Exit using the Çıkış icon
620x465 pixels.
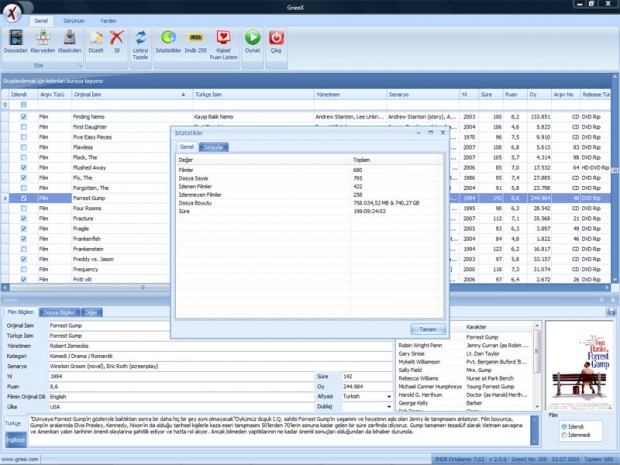click(276, 42)
